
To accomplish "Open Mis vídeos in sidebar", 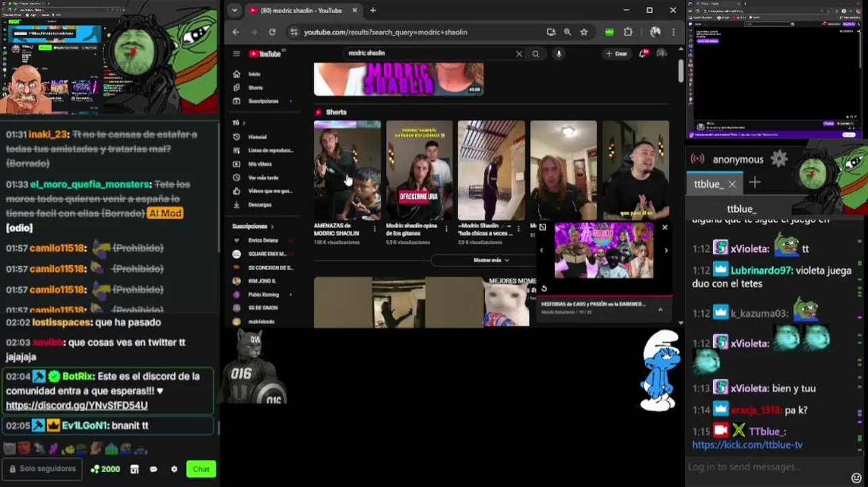I will [260, 164].
